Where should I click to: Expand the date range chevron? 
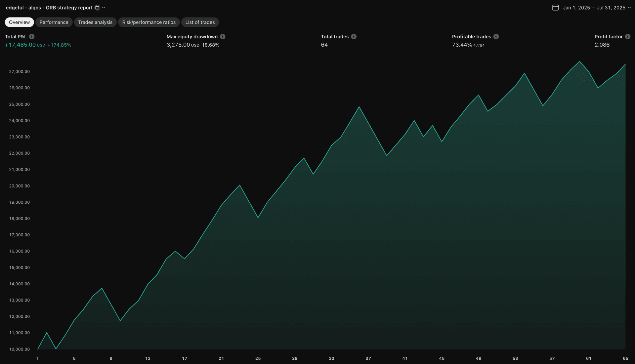coord(629,7)
